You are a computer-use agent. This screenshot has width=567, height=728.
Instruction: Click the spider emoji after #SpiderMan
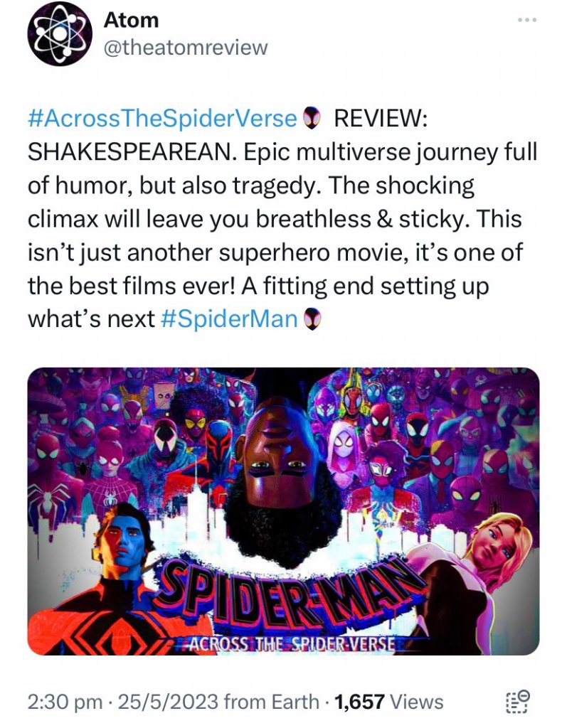312,319
